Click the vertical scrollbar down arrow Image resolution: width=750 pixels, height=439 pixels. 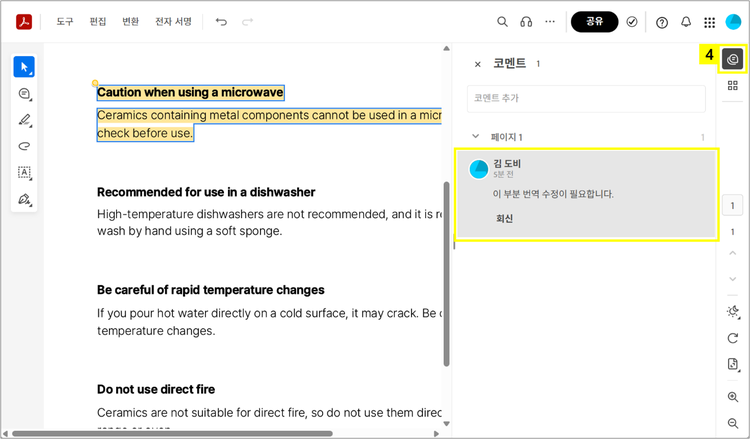(x=446, y=424)
